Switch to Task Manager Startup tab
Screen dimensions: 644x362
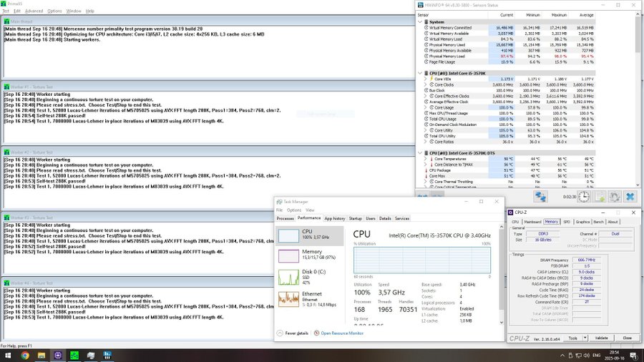click(355, 218)
